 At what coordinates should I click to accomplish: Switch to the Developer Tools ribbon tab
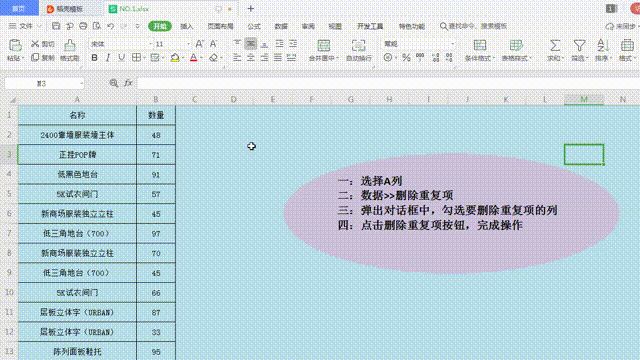pyautogui.click(x=370, y=26)
